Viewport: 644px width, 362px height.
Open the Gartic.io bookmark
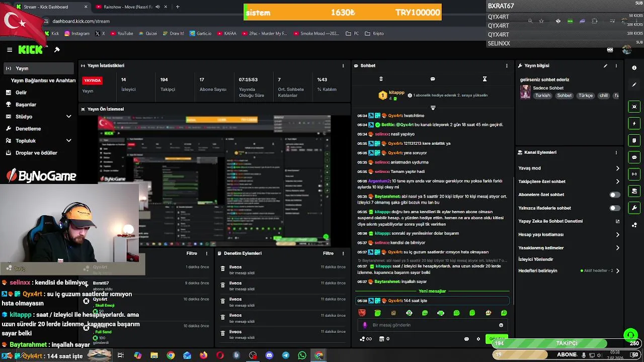(x=200, y=34)
